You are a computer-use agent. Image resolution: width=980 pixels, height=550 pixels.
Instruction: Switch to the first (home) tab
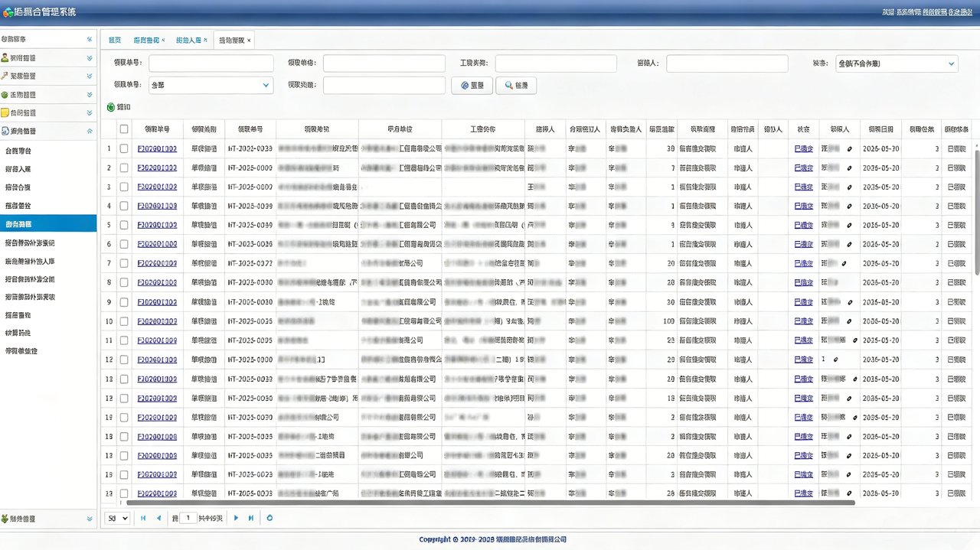pyautogui.click(x=114, y=40)
